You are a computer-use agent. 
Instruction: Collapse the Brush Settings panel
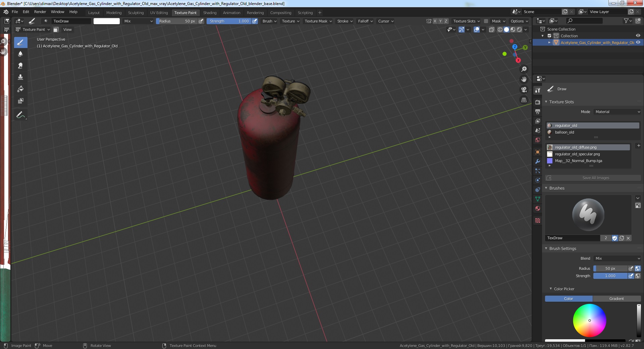click(x=546, y=248)
